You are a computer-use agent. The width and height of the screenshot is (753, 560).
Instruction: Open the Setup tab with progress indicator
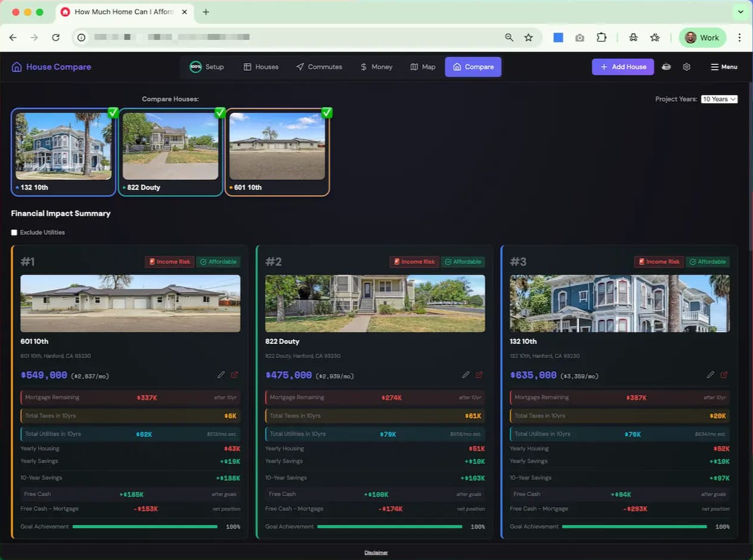(207, 67)
